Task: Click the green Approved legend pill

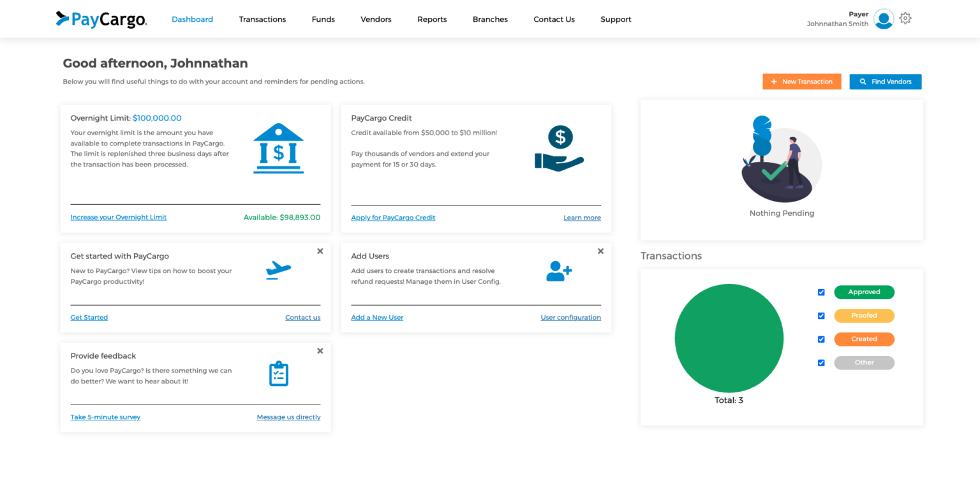Action: (x=865, y=292)
